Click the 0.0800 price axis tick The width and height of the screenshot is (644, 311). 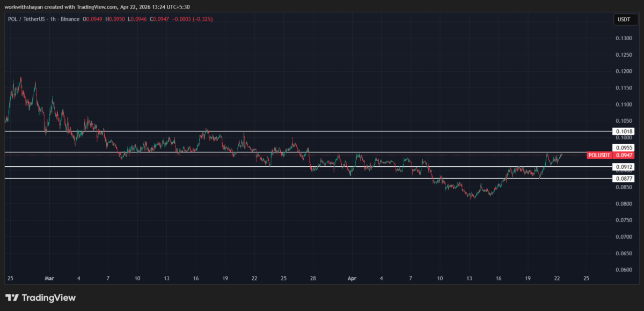[x=624, y=204]
